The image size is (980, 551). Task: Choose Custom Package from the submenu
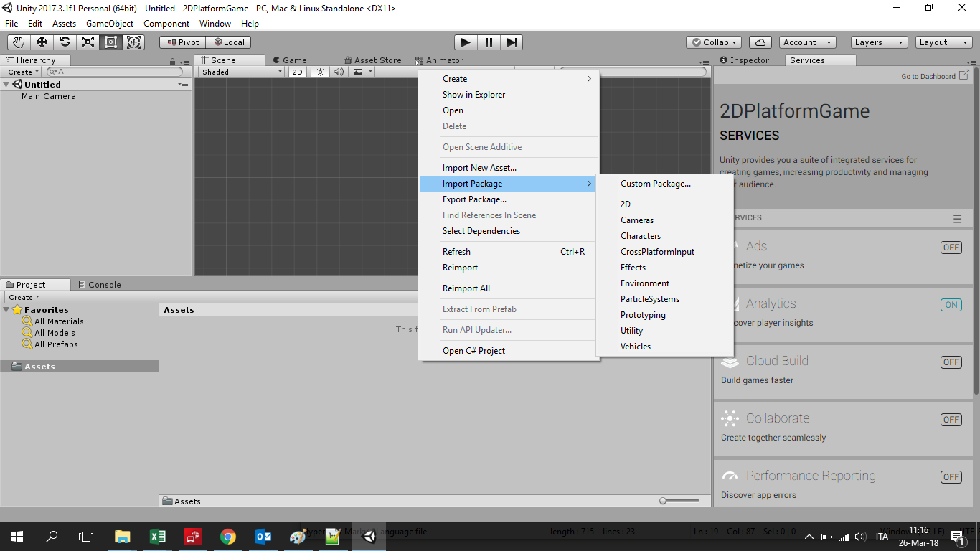point(655,184)
